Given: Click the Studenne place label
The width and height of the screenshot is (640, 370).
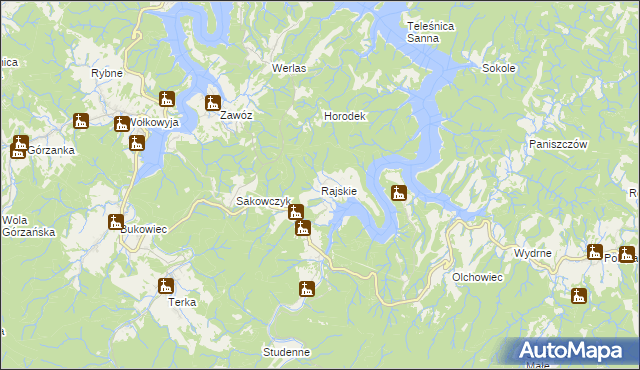Looking at the screenshot, I should coord(287,352).
